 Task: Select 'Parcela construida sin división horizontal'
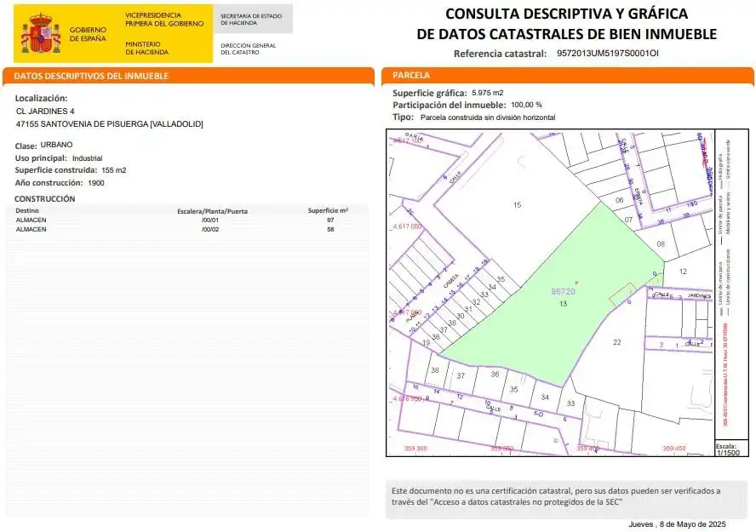pos(488,117)
